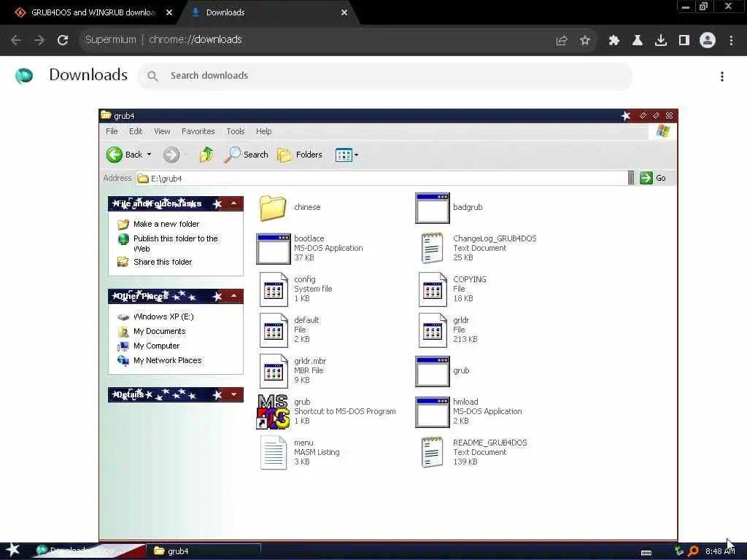The height and width of the screenshot is (560, 747).
Task: Open the flask experiments icon
Action: (x=637, y=41)
